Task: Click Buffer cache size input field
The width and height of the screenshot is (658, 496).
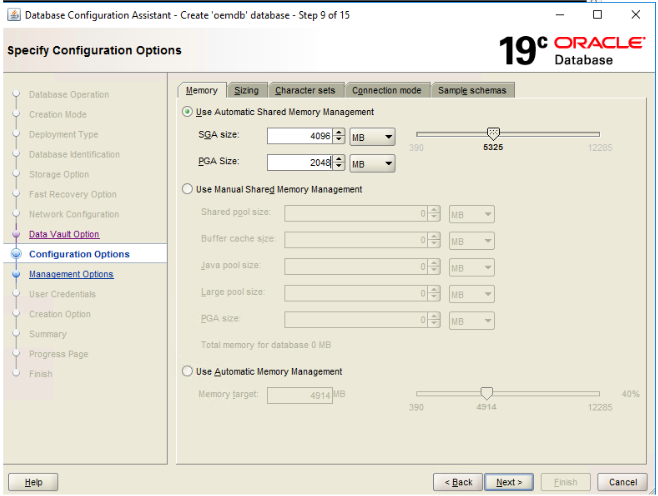Action: pyautogui.click(x=356, y=240)
